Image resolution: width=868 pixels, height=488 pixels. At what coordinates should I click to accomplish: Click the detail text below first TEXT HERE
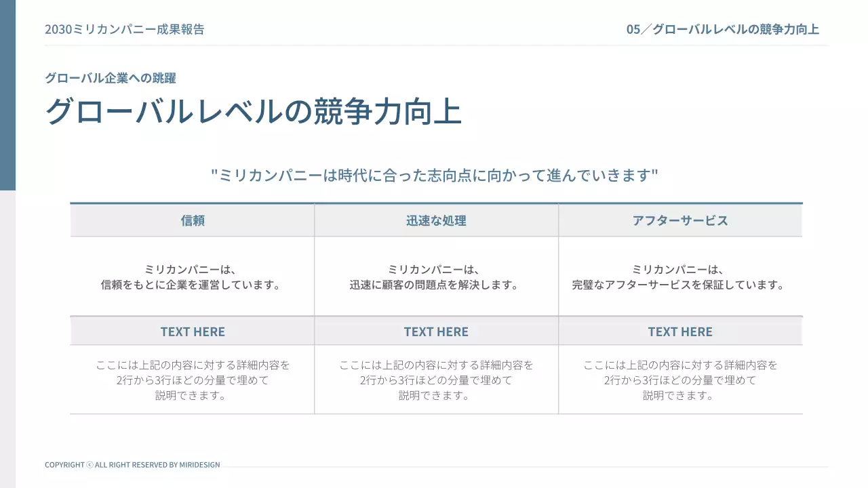(x=192, y=380)
